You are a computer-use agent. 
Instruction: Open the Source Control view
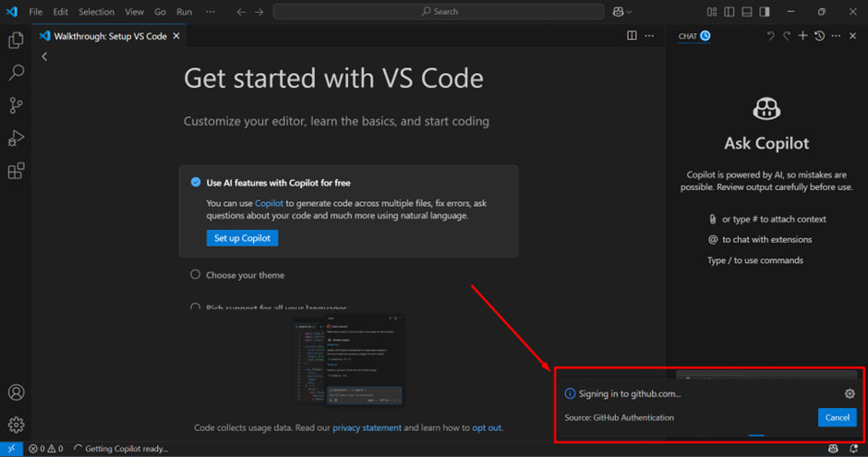tap(16, 105)
